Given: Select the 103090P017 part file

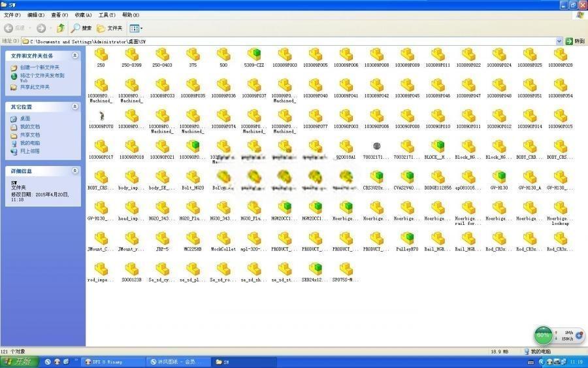Looking at the screenshot, I should (x=101, y=147).
